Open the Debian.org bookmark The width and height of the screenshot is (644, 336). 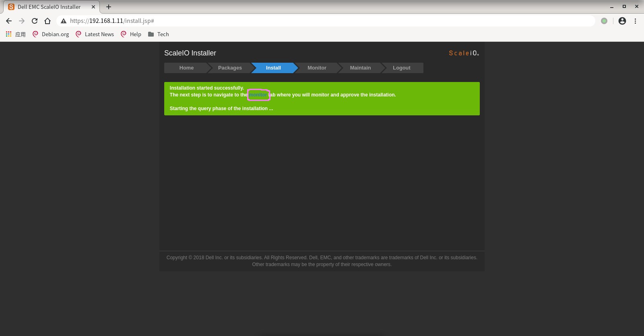click(51, 34)
